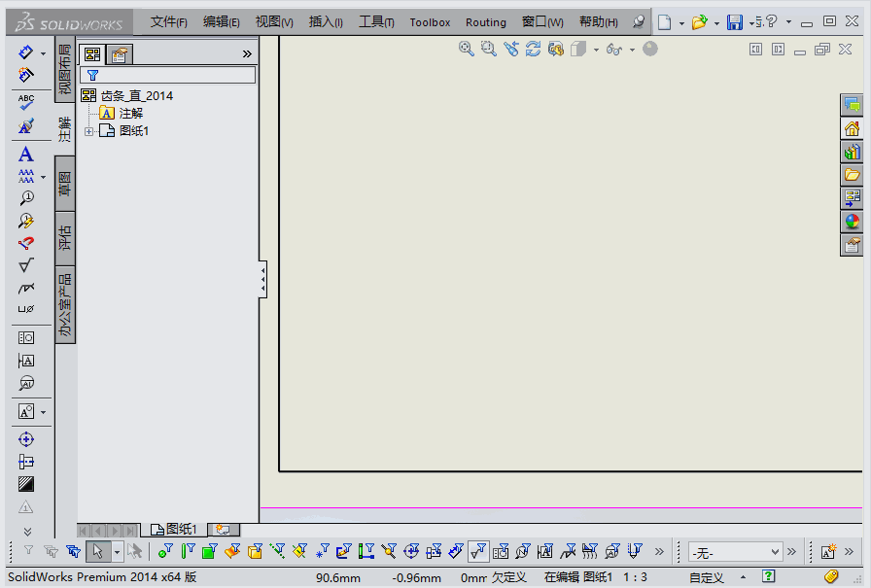The image size is (871, 588).
Task: Click the green help icon in status bar
Action: click(768, 576)
